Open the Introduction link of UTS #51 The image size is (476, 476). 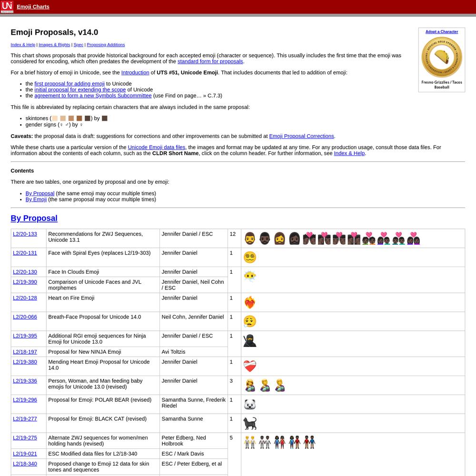point(135,72)
